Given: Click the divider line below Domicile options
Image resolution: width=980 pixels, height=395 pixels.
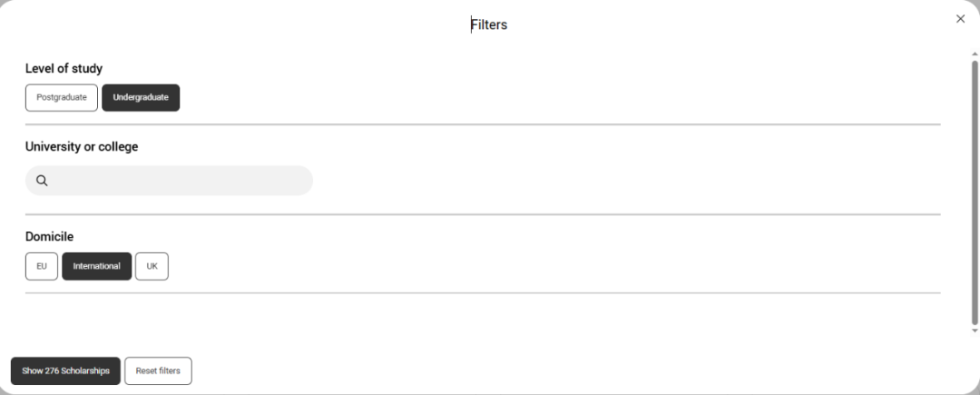Looking at the screenshot, I should 483,293.
